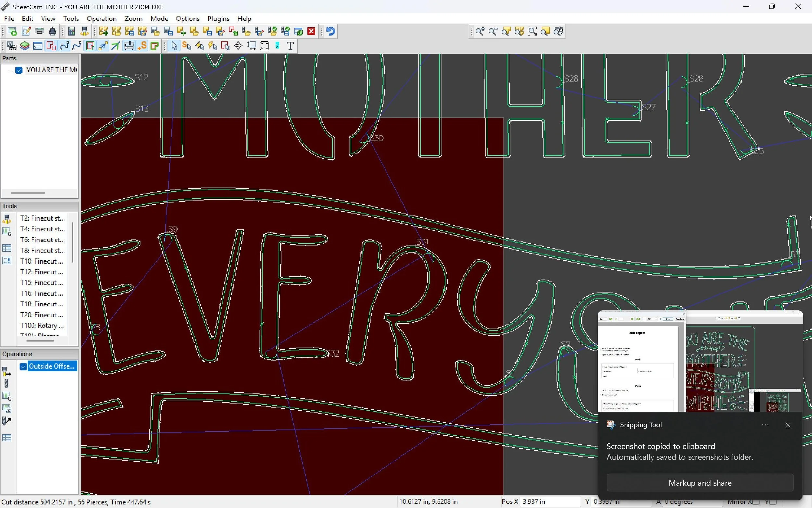Click the Zoom window icon
The width and height of the screenshot is (812, 508).
532,31
